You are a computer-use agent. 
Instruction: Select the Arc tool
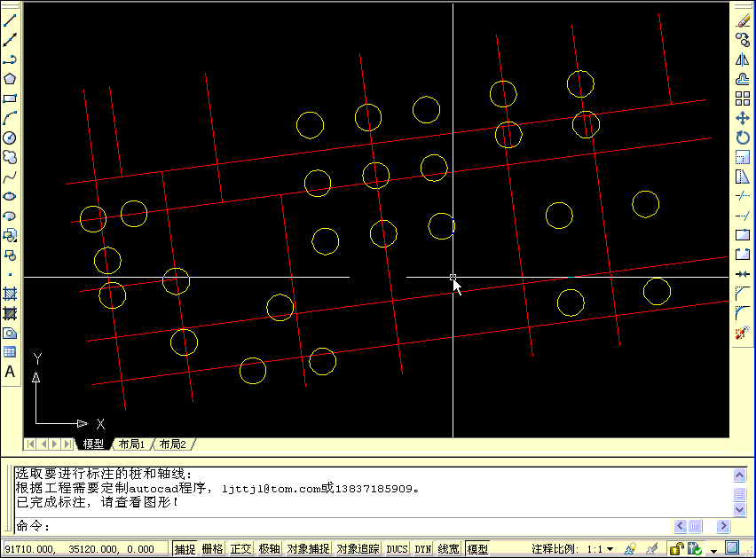click(10, 118)
